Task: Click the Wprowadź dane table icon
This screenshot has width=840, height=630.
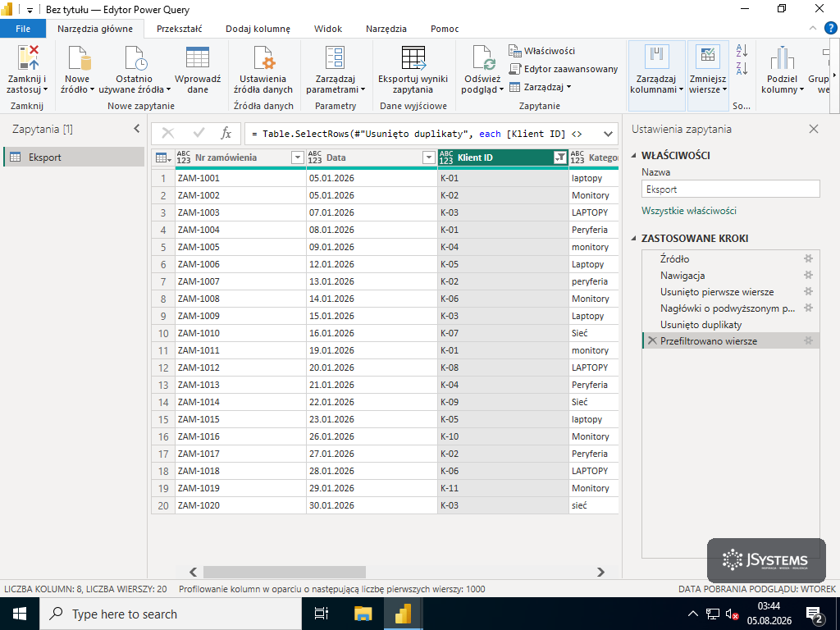Action: tap(198, 58)
